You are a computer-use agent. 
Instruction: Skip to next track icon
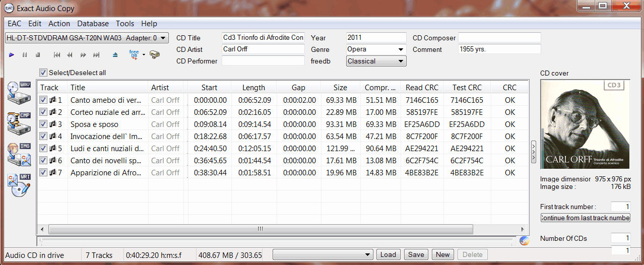(x=96, y=54)
